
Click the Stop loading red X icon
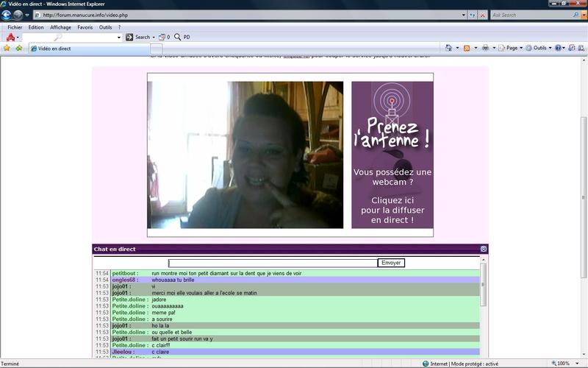click(482, 15)
